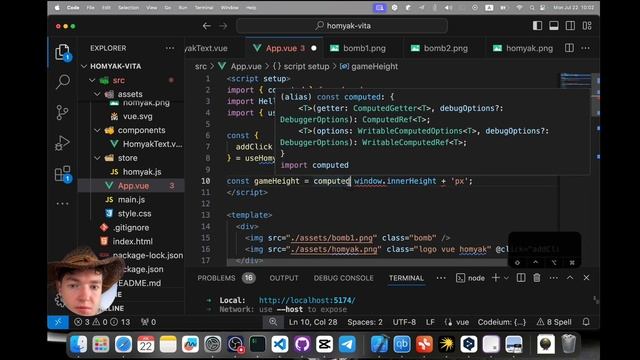Screen dimensions: 640x360
Task: Click the editor minimap preview
Action: click(576, 81)
